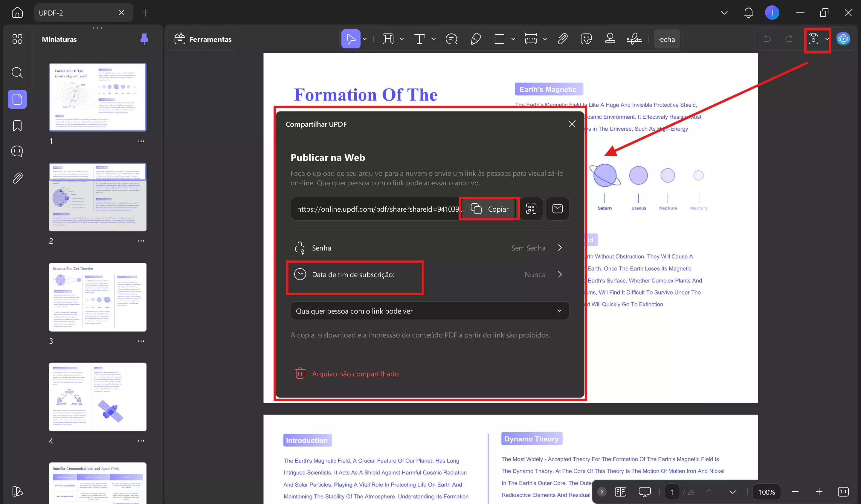
Task: Add a new tab with plus
Action: 146,13
